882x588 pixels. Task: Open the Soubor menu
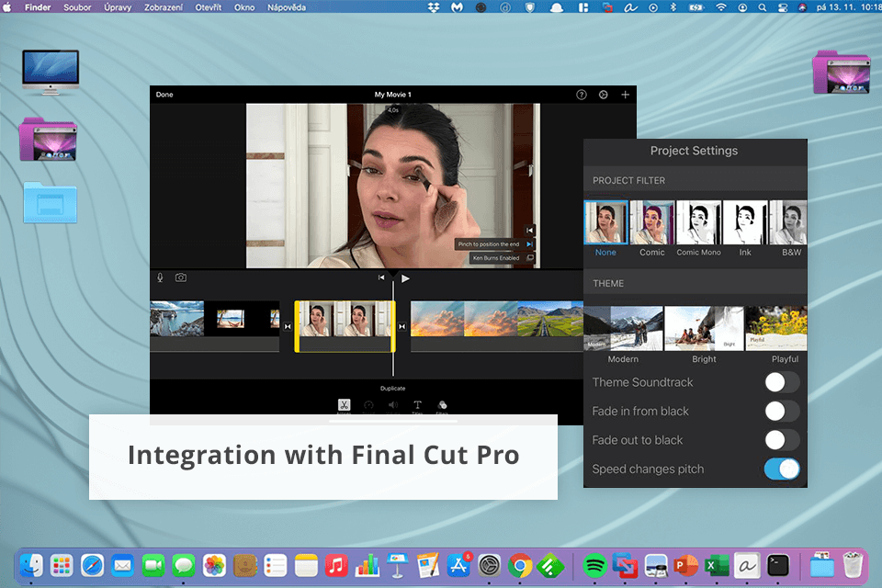[x=77, y=7]
